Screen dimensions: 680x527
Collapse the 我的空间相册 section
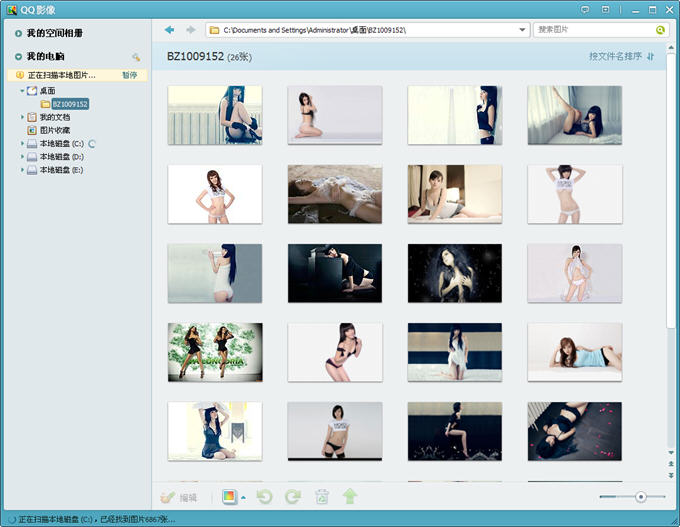[18, 33]
